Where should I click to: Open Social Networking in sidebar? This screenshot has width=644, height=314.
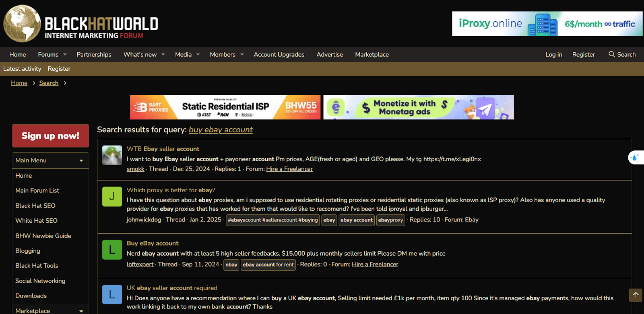click(x=40, y=281)
